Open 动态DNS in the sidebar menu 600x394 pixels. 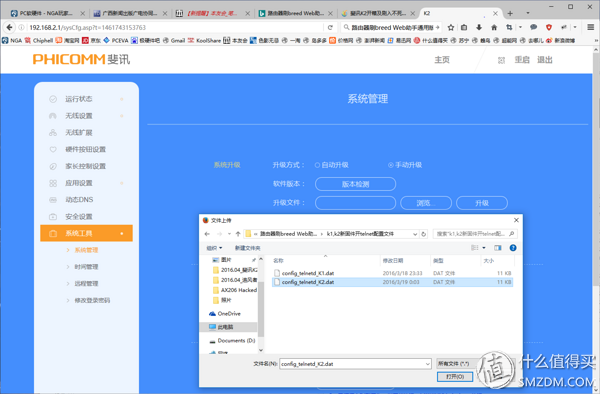point(79,200)
